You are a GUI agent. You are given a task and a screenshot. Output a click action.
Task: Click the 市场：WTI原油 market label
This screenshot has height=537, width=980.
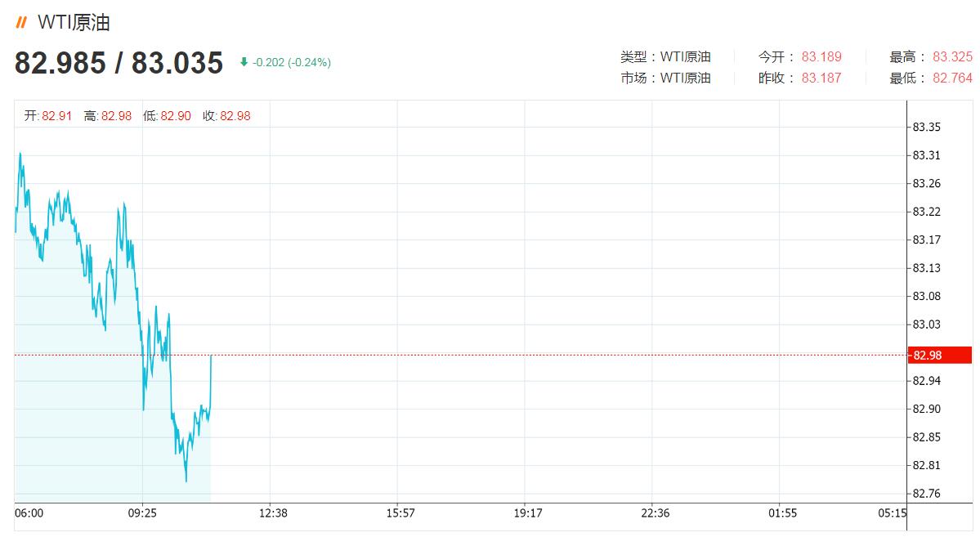(x=665, y=78)
